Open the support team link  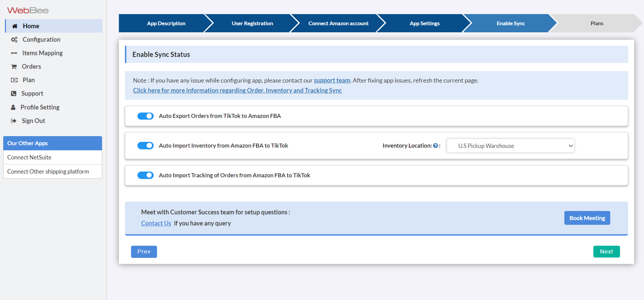[332, 80]
